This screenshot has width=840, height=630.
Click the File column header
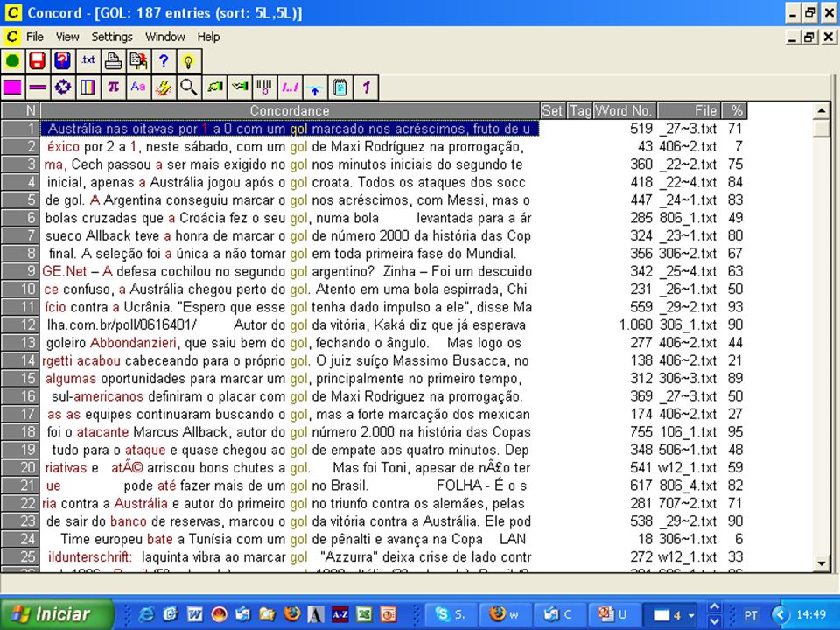pyautogui.click(x=689, y=111)
